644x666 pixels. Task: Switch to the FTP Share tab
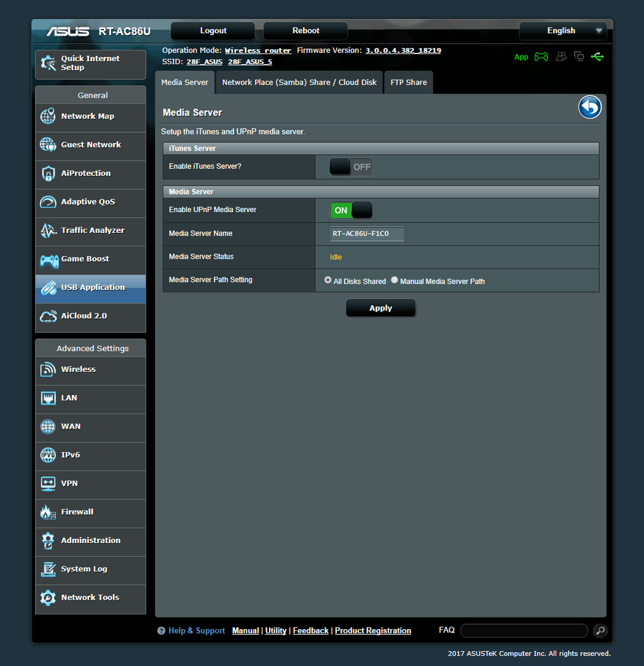click(x=409, y=82)
